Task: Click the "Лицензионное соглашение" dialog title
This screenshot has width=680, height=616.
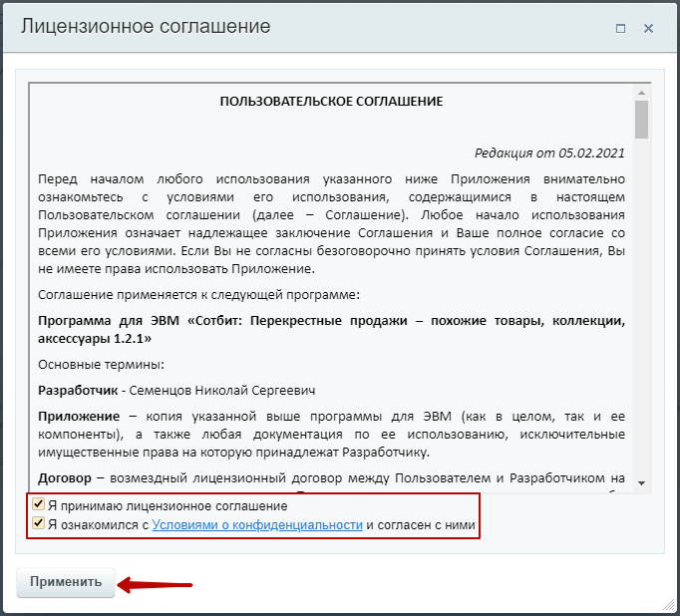Action: tap(146, 27)
